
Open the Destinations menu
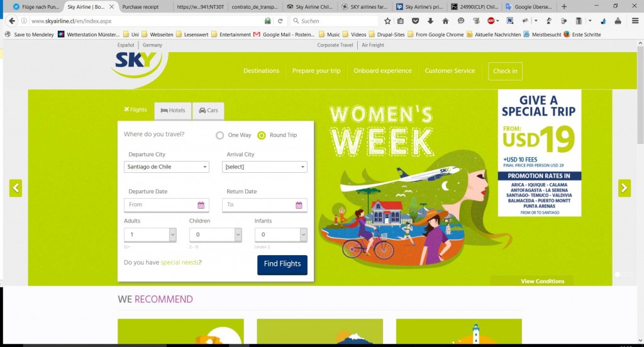261,70
